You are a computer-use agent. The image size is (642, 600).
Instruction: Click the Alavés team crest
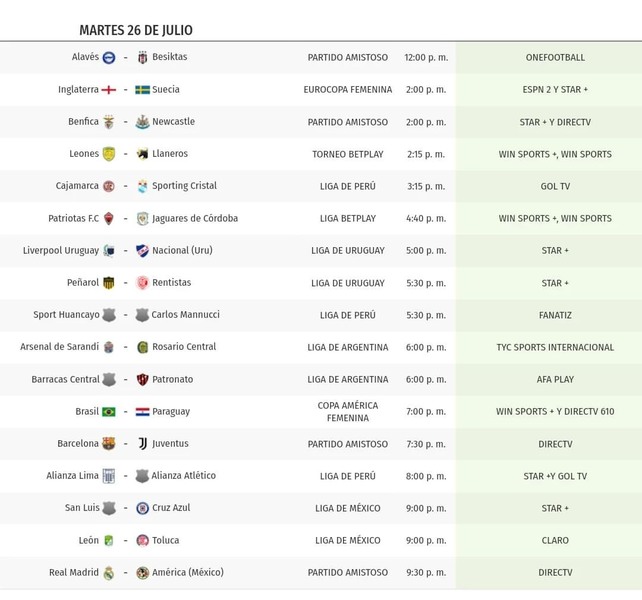coord(109,57)
